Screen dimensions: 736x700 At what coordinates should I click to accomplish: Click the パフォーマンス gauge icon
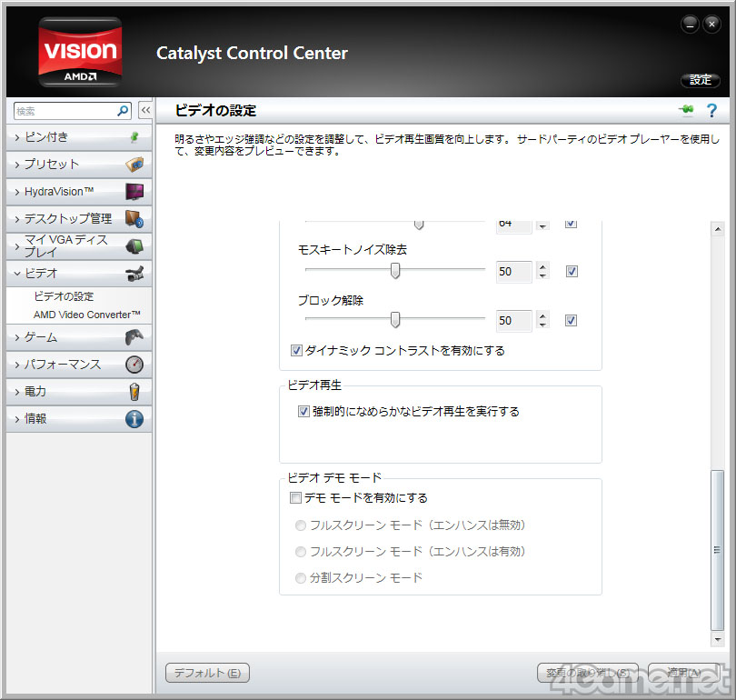[x=134, y=365]
